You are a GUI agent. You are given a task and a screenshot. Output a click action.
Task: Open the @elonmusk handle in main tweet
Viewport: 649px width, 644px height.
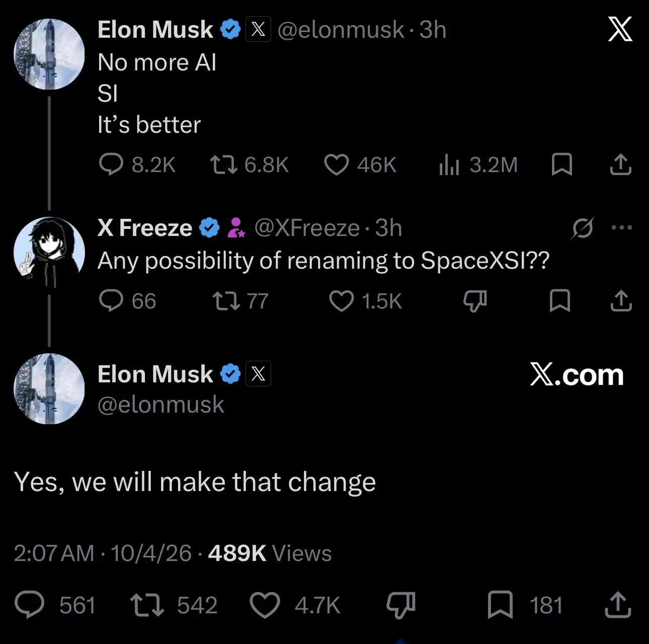(x=161, y=405)
